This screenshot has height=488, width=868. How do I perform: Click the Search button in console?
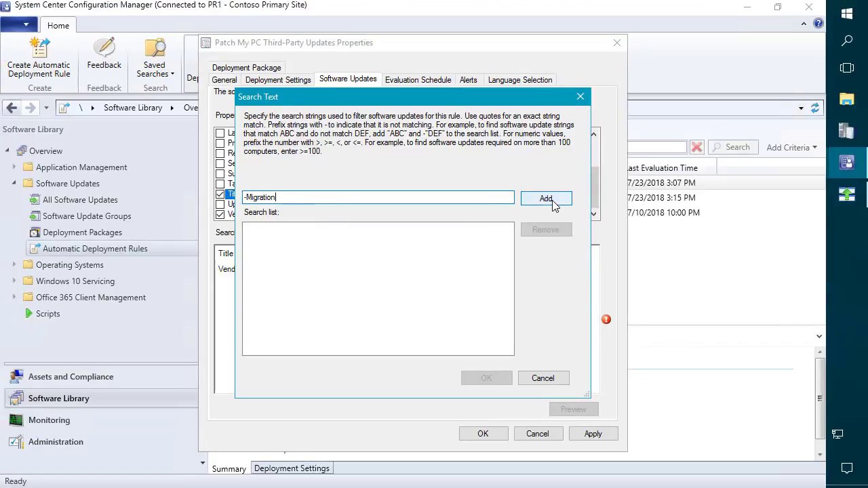732,147
